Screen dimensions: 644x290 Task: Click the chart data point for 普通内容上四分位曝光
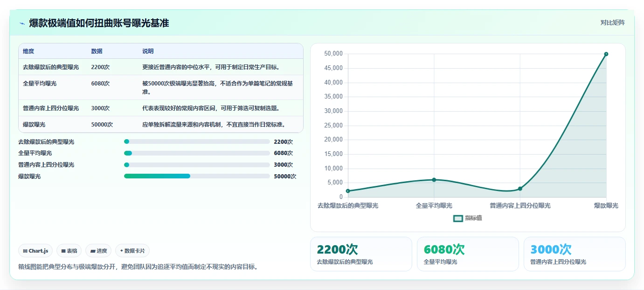520,189
